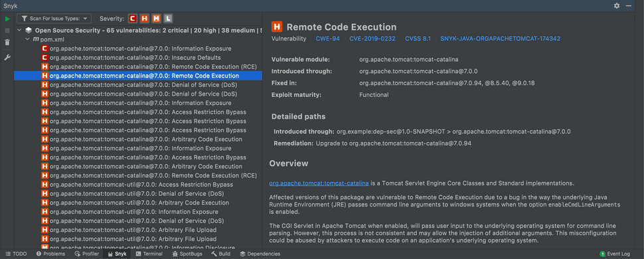
Task: Click the enableCmdLineArguments code text
Action: (584, 205)
